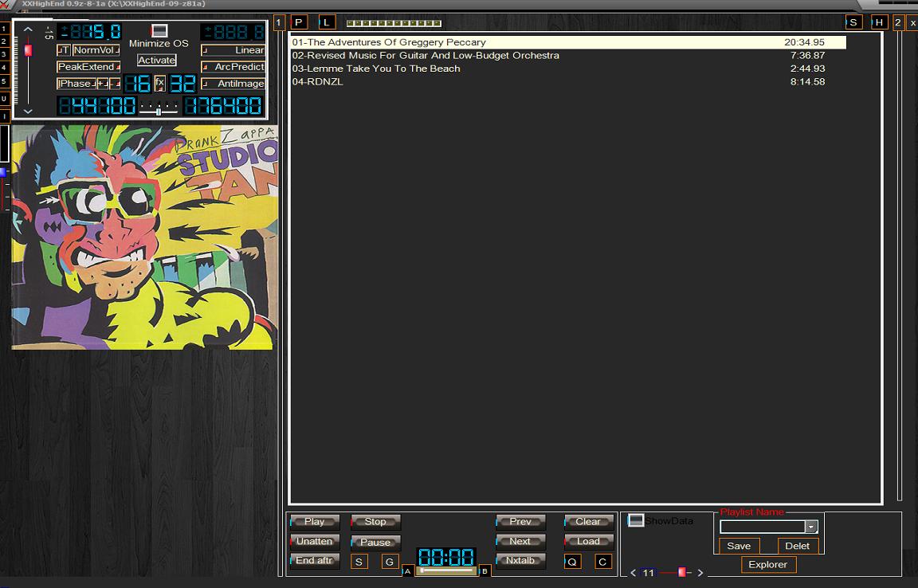The image size is (918, 588).
Task: Click the Nxtalb button
Action: [x=520, y=560]
